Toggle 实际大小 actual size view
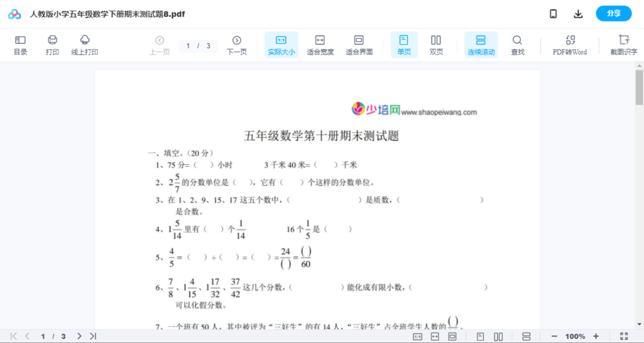 tap(281, 45)
